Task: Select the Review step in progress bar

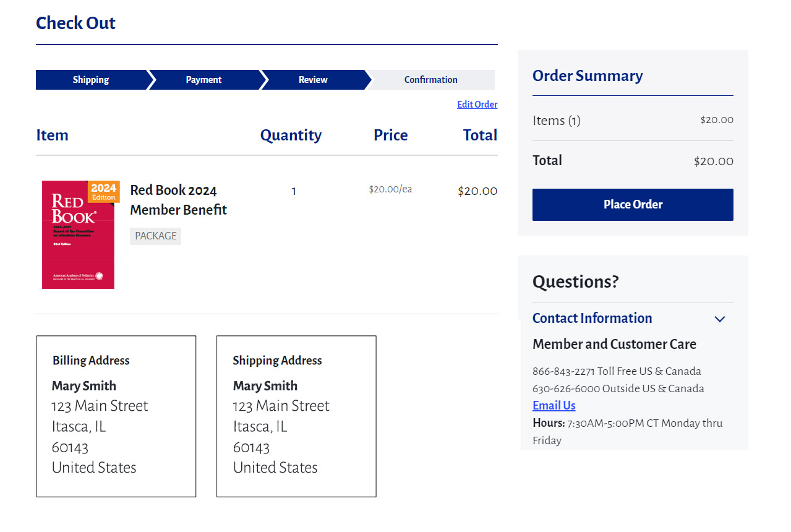Action: [x=313, y=80]
